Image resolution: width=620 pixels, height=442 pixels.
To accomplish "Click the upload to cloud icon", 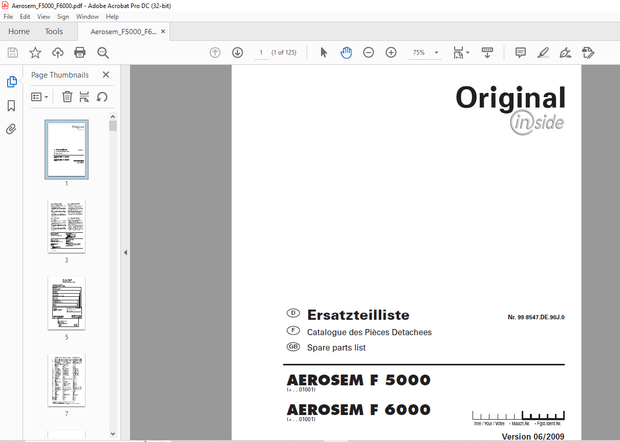I will tap(58, 53).
